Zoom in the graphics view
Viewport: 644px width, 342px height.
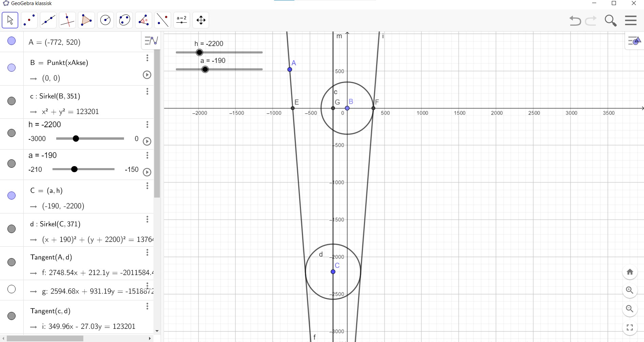(630, 290)
